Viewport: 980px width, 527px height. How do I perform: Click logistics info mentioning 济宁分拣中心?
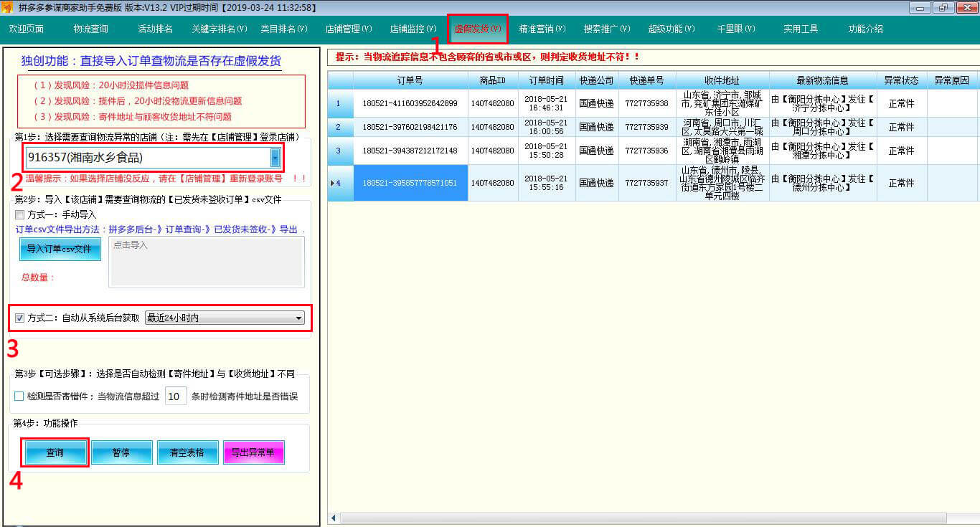pyautogui.click(x=823, y=103)
